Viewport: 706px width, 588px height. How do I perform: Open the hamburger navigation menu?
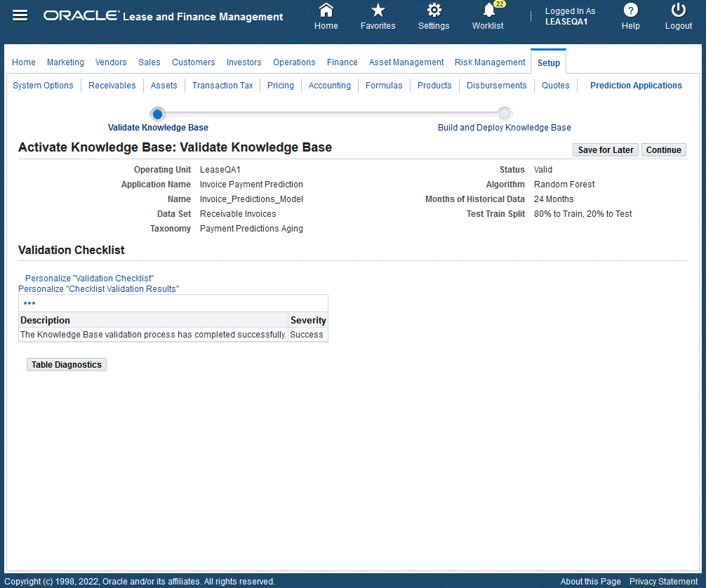[x=20, y=15]
